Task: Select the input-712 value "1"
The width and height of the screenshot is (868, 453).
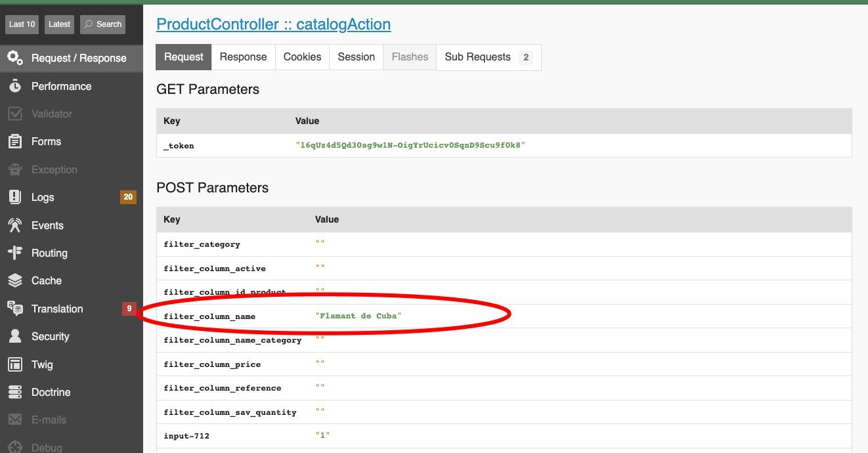Action: (x=322, y=436)
